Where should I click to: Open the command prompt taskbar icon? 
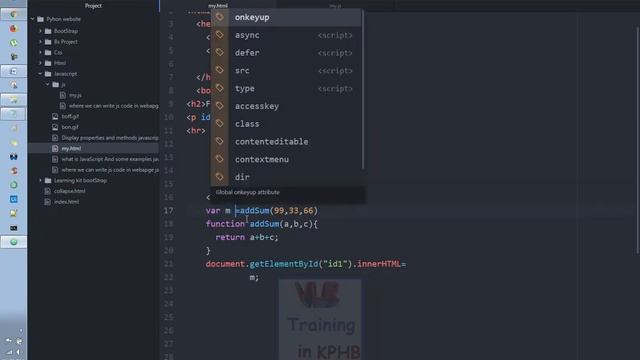pyautogui.click(x=13, y=228)
